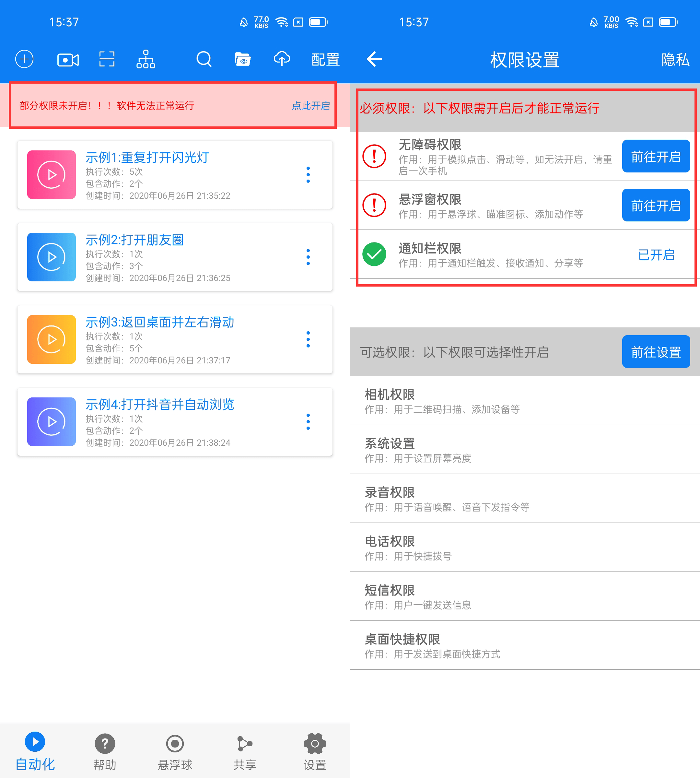Open more options for 示例3 返回桌面并左右滑动
The image size is (700, 778).
tap(308, 339)
